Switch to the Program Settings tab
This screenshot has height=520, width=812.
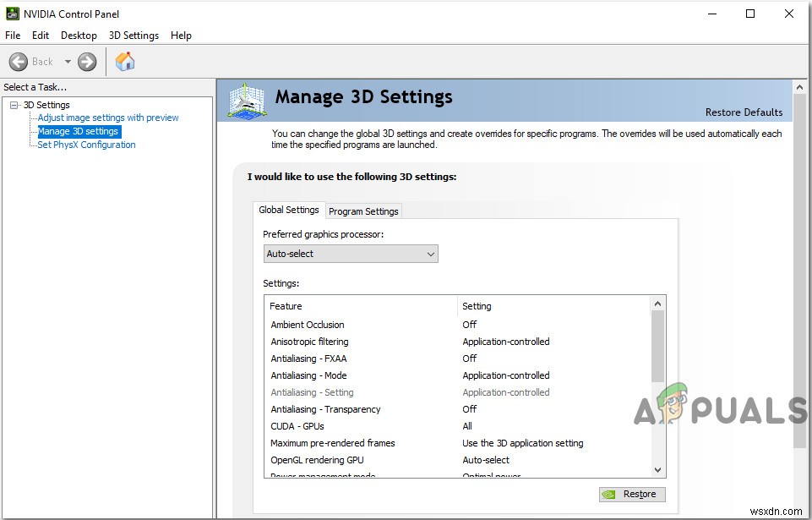(363, 211)
